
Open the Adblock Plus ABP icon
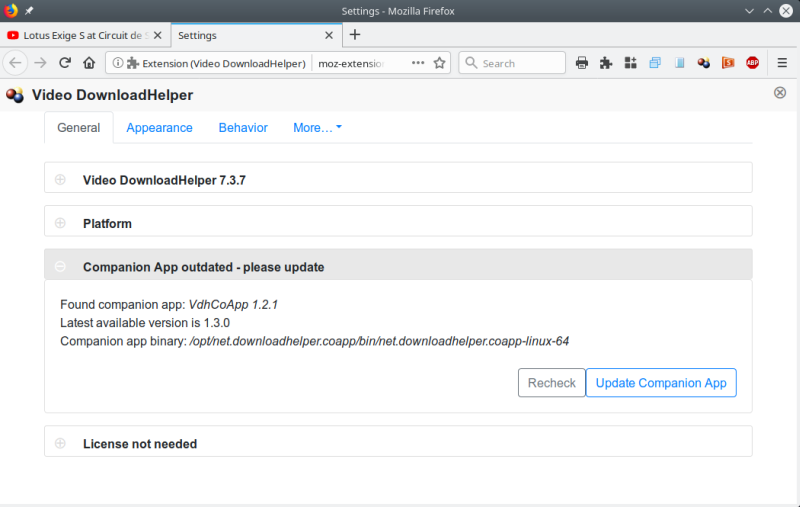point(753,63)
